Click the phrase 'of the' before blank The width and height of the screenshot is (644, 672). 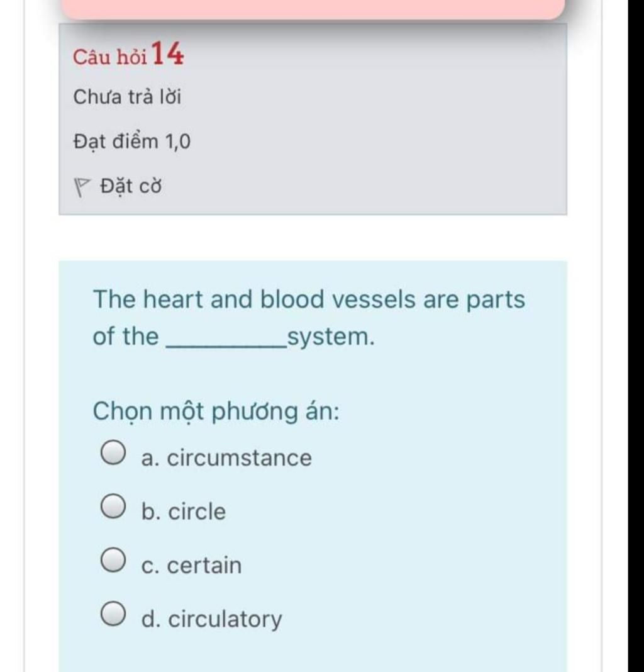coord(126,336)
